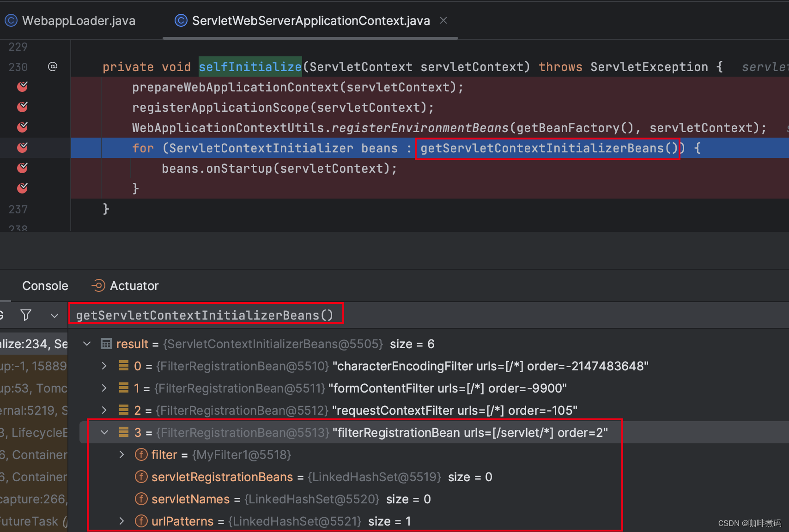Click getServletContextInitializerBeans() call in the for loop
789x532 pixels.
point(549,148)
